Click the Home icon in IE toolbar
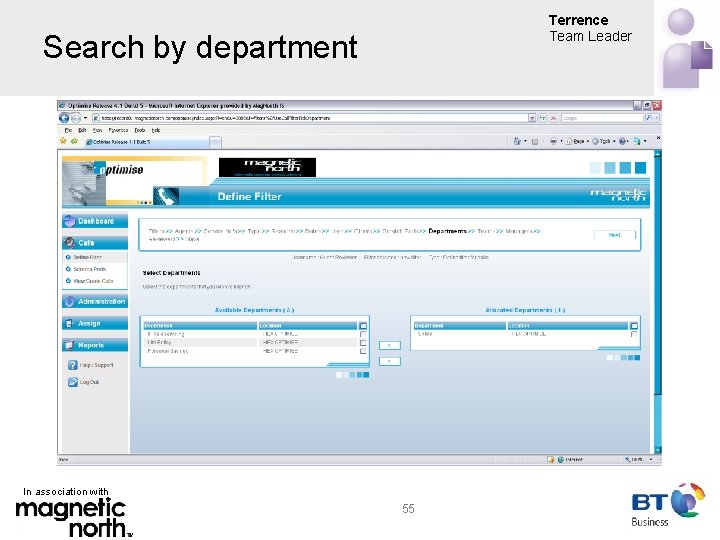 click(517, 141)
